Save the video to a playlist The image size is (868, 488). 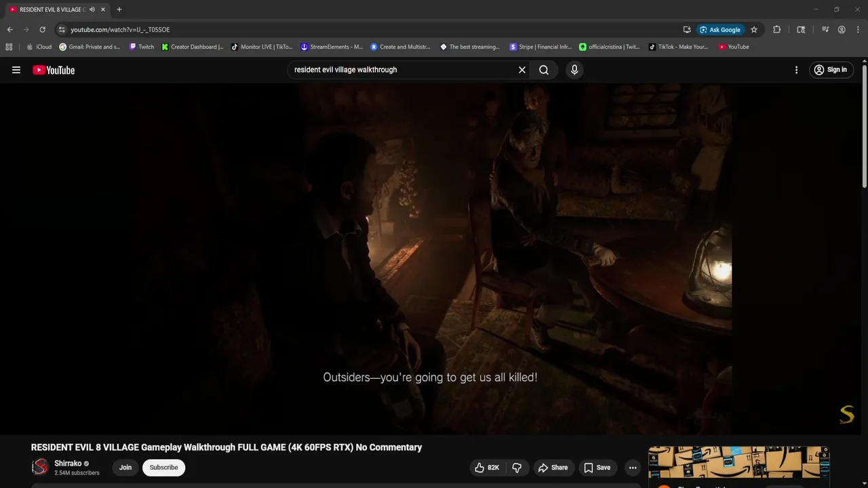click(x=597, y=468)
